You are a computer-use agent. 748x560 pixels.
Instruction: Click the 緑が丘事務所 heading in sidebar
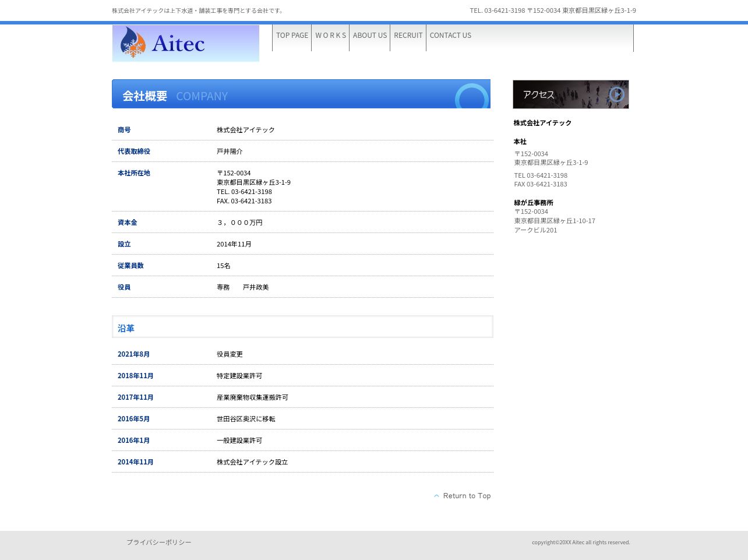534,203
